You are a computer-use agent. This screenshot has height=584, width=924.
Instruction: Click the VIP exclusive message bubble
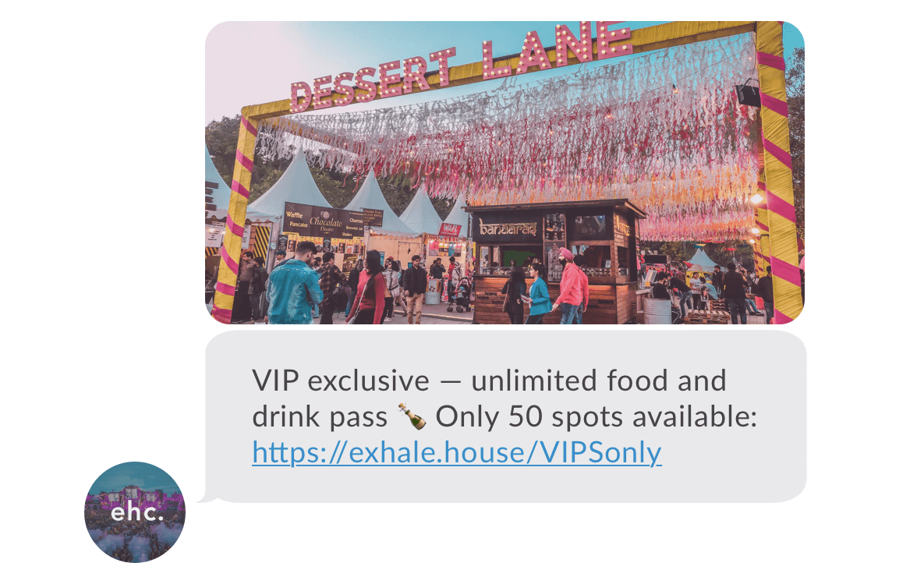(x=505, y=416)
